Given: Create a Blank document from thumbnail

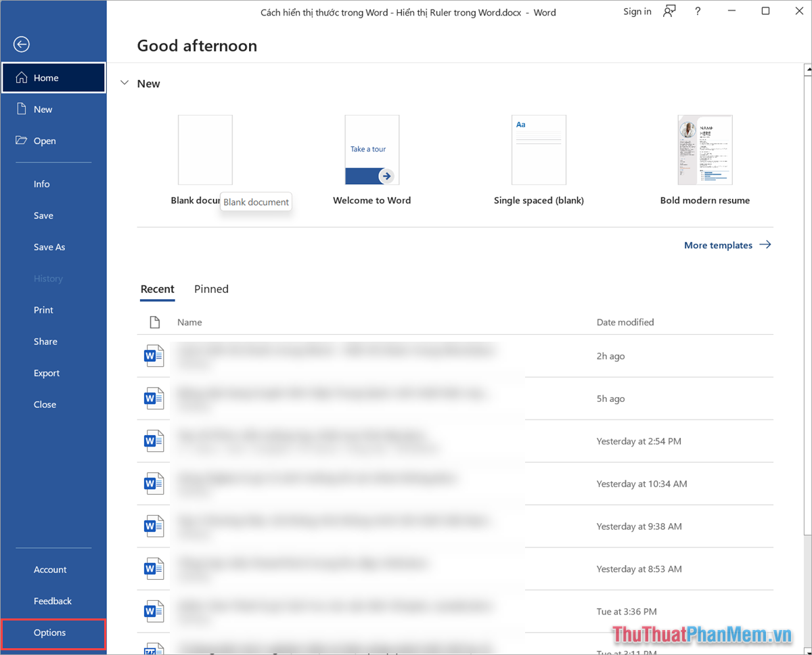Looking at the screenshot, I should point(205,150).
